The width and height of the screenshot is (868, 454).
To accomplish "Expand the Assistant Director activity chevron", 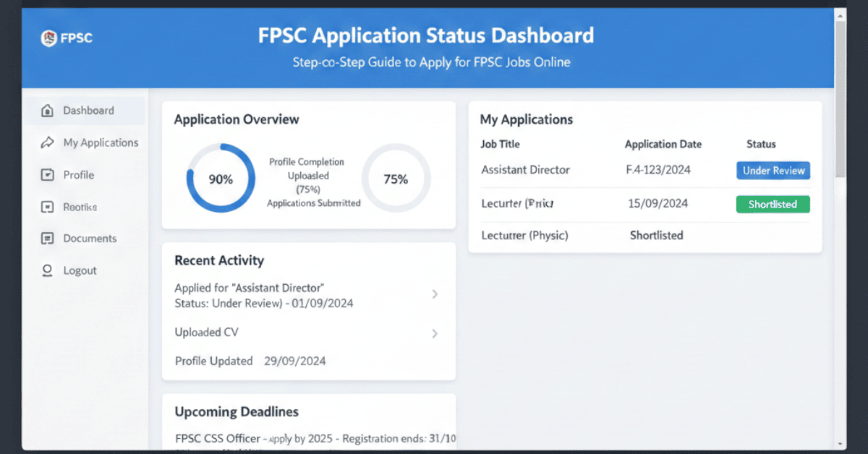I will 435,294.
